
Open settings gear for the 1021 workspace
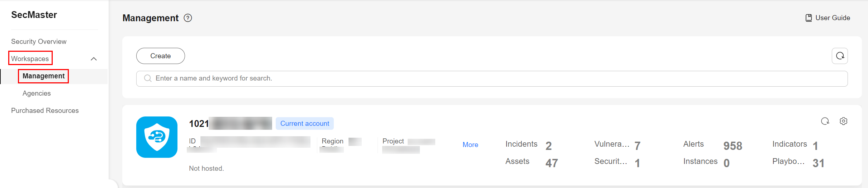(844, 121)
